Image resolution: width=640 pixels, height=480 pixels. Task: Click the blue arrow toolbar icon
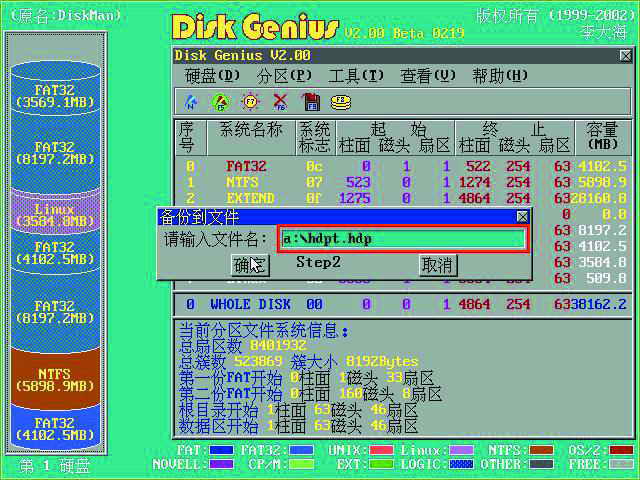coord(191,101)
